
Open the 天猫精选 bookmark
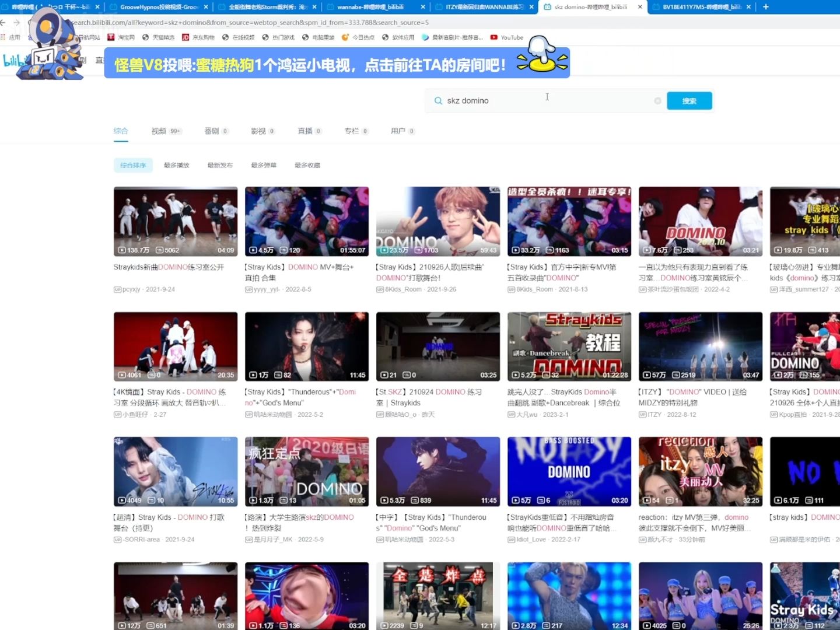pos(159,37)
